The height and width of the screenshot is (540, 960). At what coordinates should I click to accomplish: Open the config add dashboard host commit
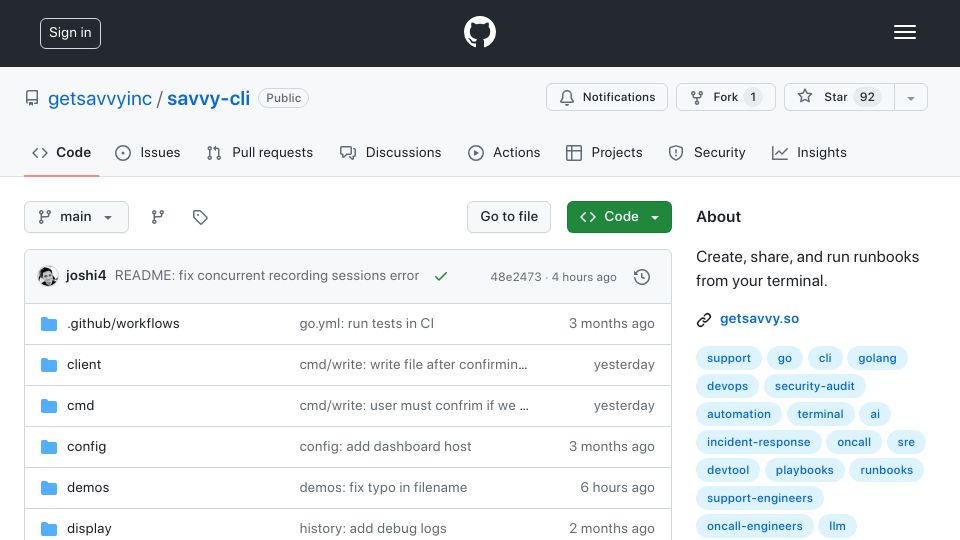(385, 446)
